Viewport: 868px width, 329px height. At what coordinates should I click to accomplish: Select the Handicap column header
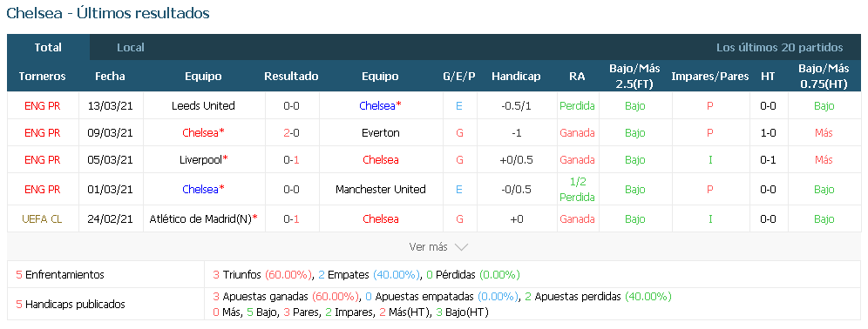516,77
